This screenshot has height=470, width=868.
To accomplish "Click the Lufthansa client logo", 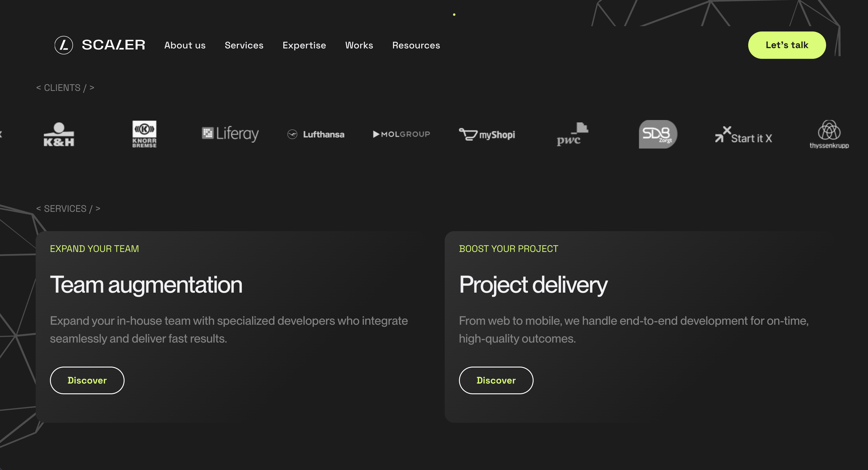I will tap(316, 134).
